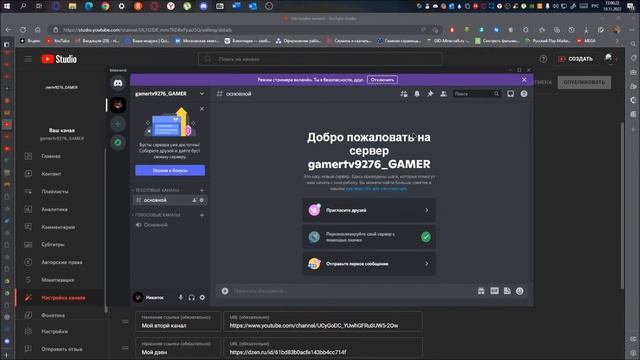
Task: Close the purple streamer mode banner
Action: 524,80
